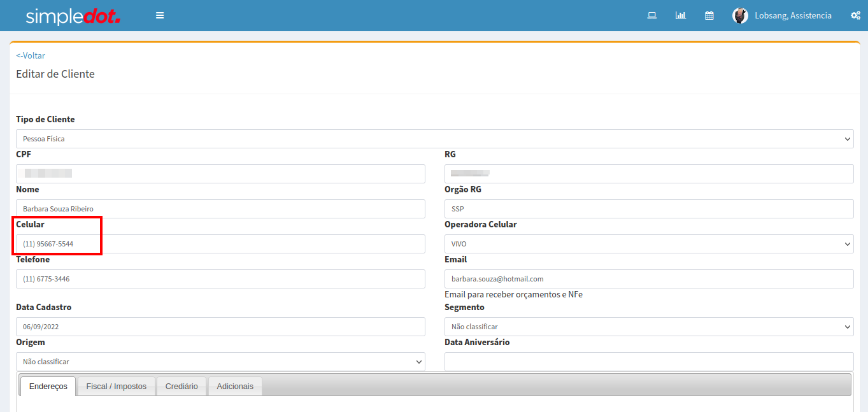Click the simpledot logo

pyautogui.click(x=73, y=16)
